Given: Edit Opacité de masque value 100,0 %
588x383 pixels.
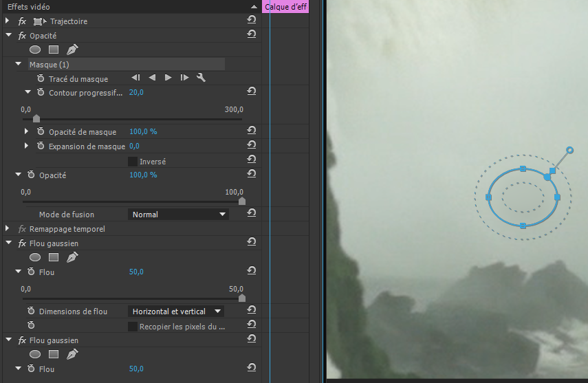Looking at the screenshot, I should (x=143, y=131).
